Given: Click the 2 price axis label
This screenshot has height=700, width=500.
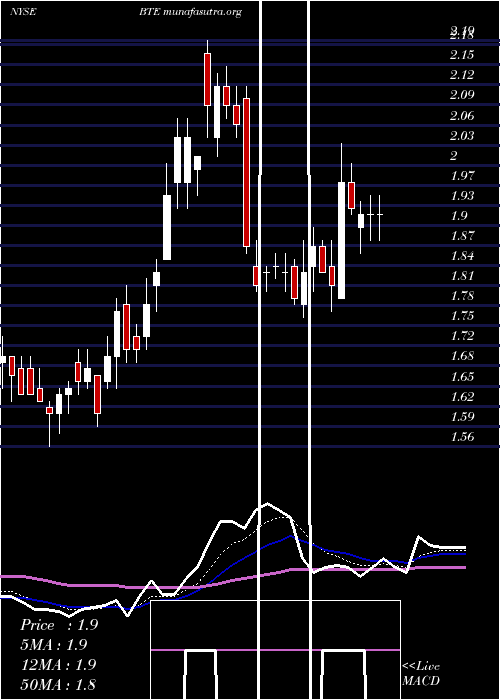Looking at the screenshot, I should tap(454, 156).
